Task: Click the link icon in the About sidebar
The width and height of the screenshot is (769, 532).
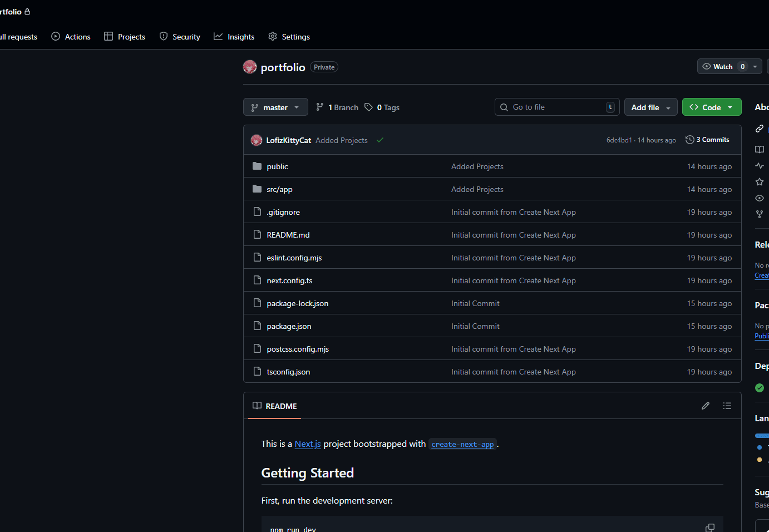Action: [x=760, y=128]
